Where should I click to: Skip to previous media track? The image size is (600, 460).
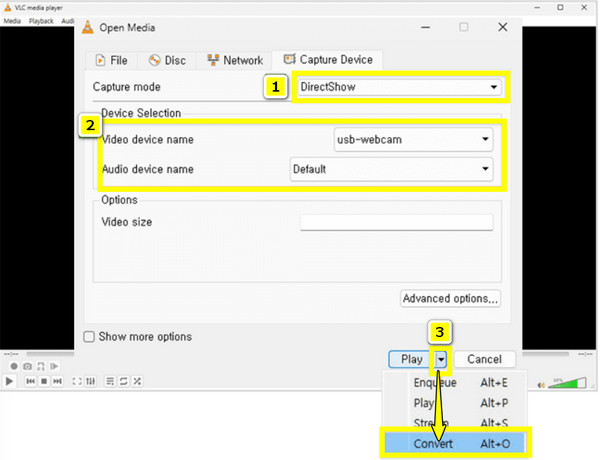31,382
